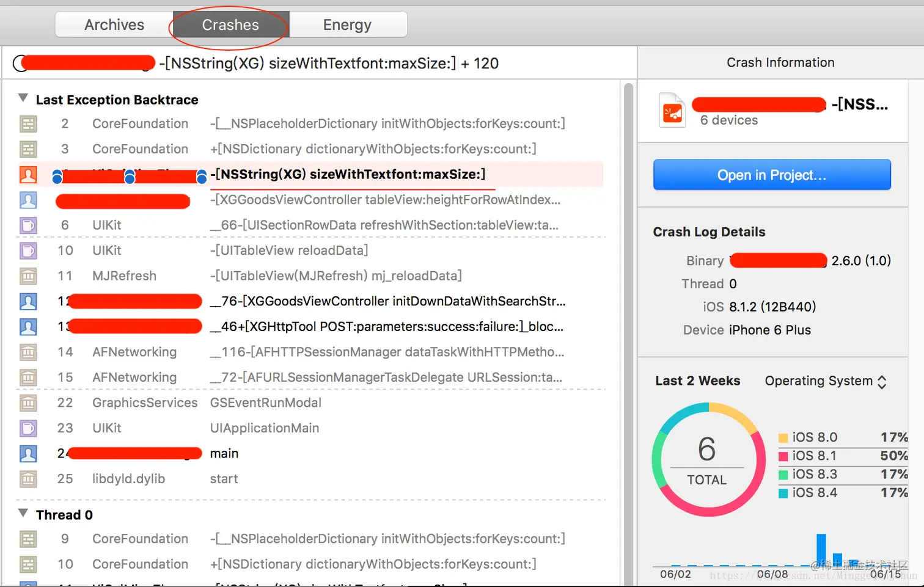
Task: Click the library icon beside libdyld.dylib row
Action: [x=28, y=479]
